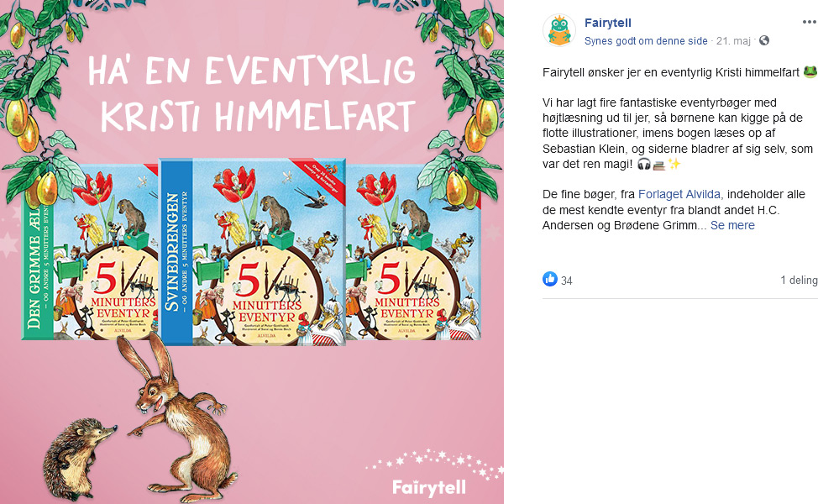Click the frog emoji after Kristi himmelfart

tap(810, 72)
